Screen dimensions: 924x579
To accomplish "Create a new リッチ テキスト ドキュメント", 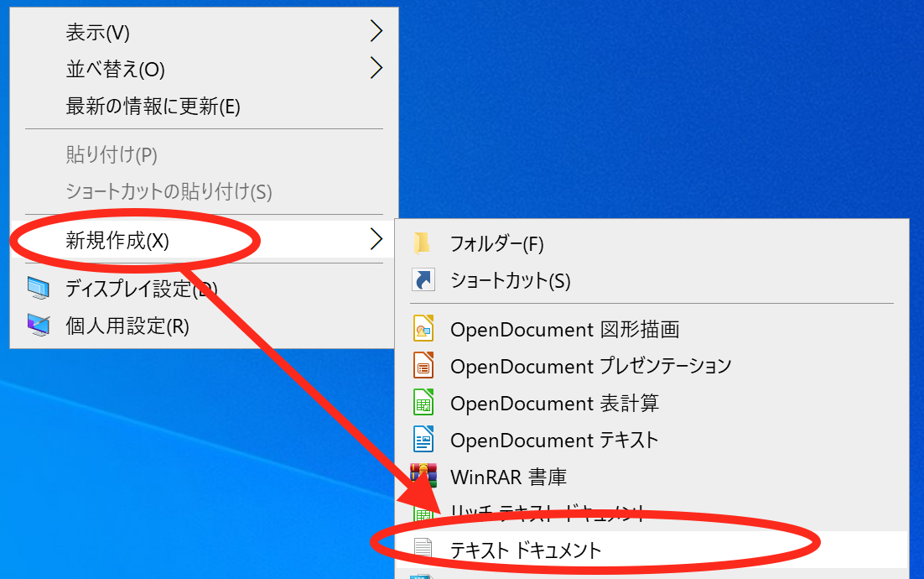I will click(x=651, y=513).
